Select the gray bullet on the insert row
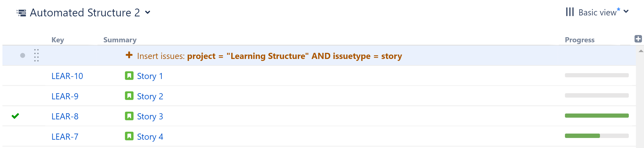Image resolution: width=644 pixels, height=148 pixels. (23, 56)
